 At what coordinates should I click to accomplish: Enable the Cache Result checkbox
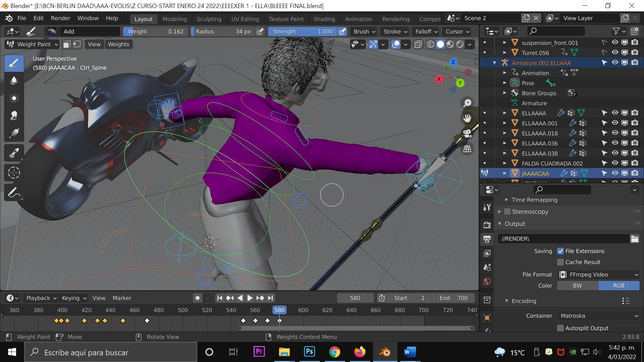560,262
